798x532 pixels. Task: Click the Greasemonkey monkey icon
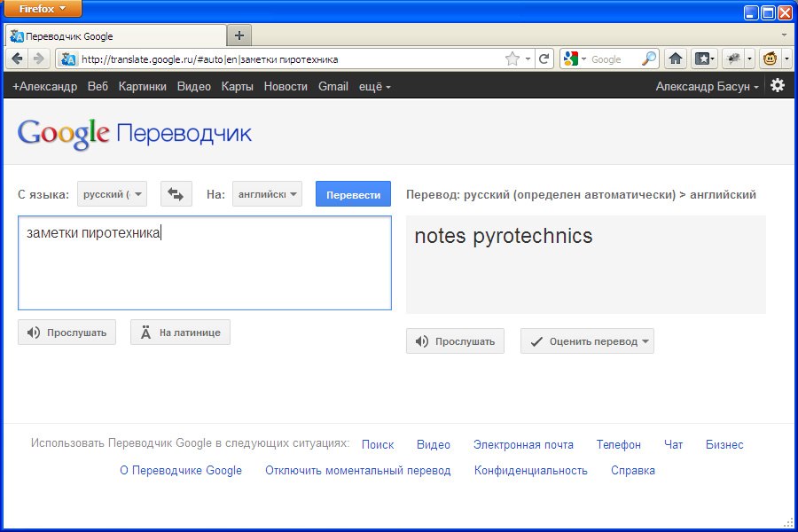click(770, 59)
